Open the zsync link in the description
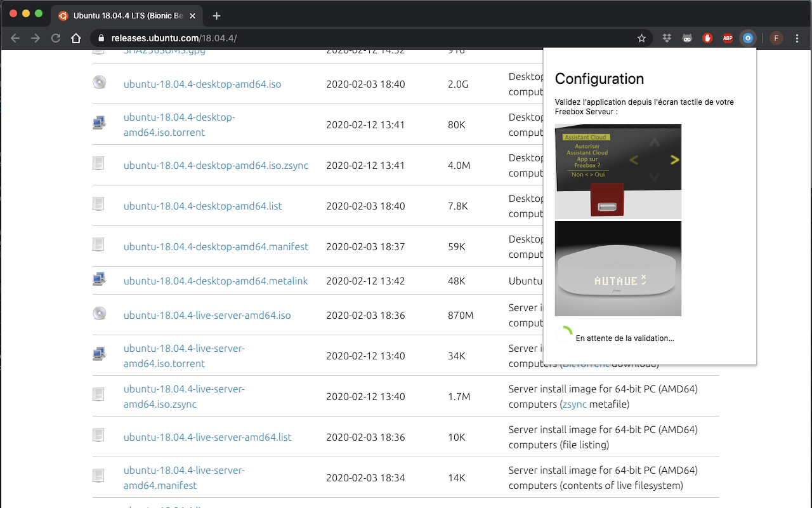This screenshot has width=812, height=508. (574, 404)
